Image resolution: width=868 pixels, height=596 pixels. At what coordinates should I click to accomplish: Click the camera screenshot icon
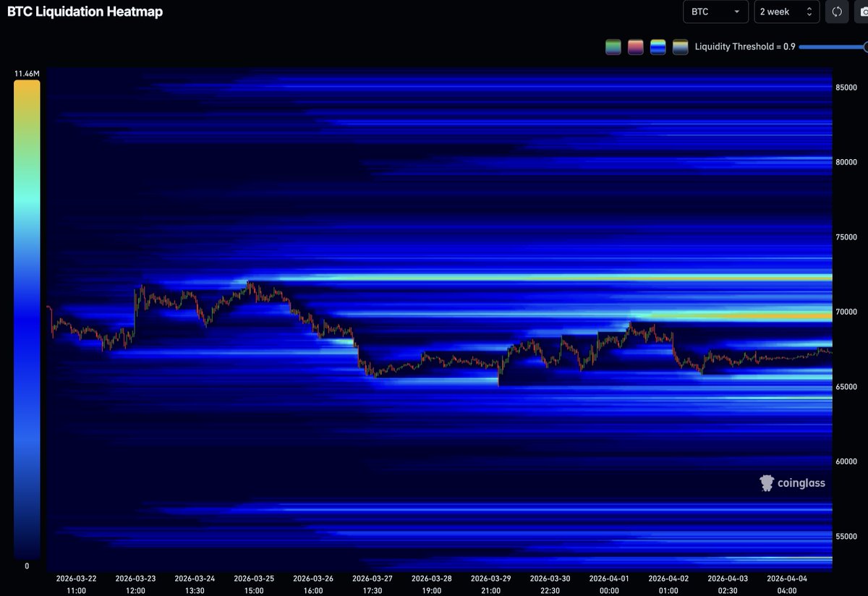(861, 12)
